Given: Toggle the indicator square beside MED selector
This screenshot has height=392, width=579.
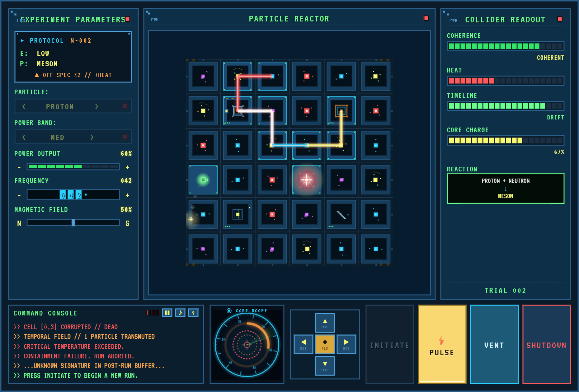Looking at the screenshot, I should pos(125,137).
